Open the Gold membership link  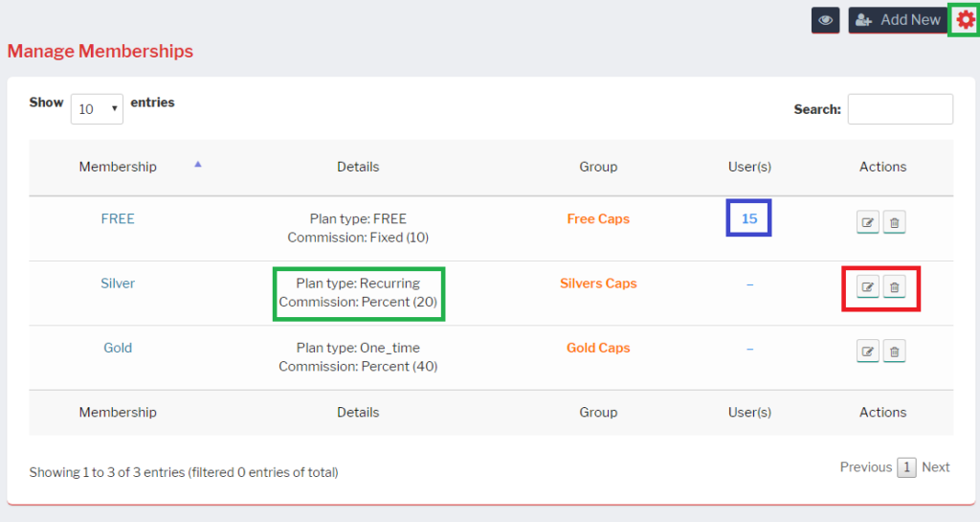118,348
